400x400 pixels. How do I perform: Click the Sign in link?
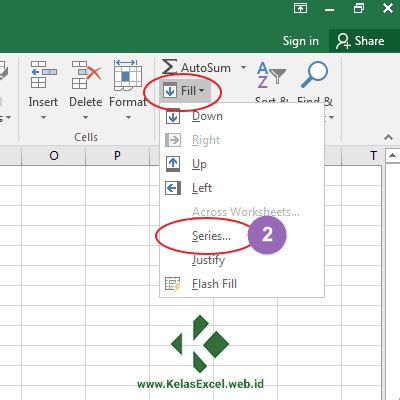click(x=301, y=41)
